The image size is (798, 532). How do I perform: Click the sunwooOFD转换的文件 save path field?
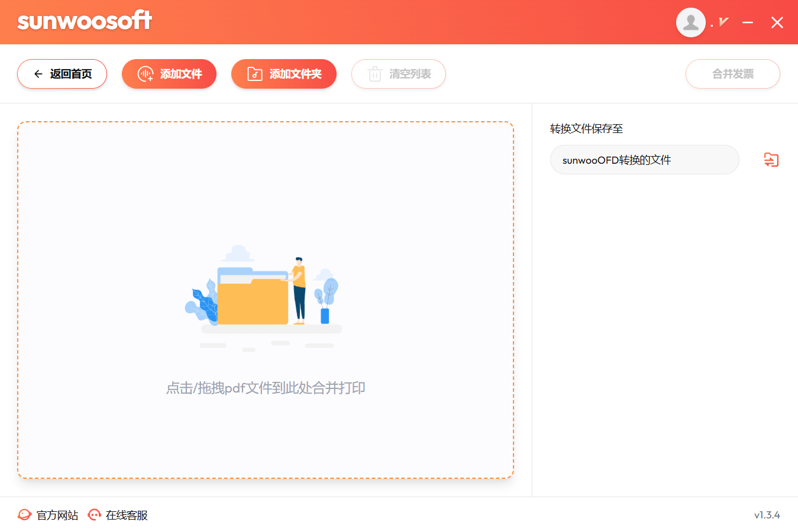[x=644, y=160]
